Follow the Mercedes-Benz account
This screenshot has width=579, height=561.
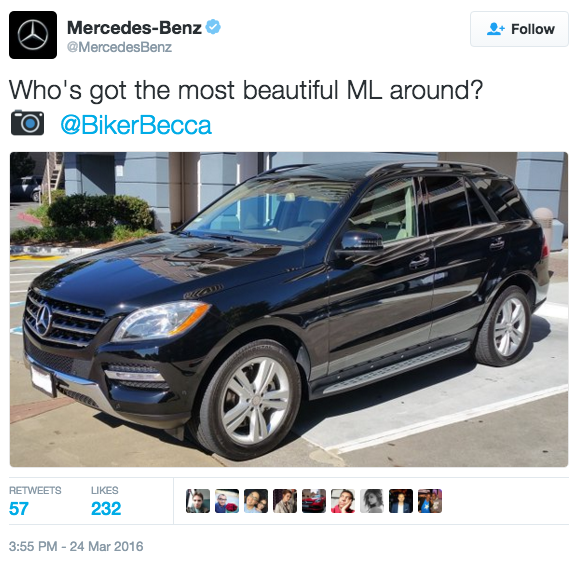(x=519, y=29)
